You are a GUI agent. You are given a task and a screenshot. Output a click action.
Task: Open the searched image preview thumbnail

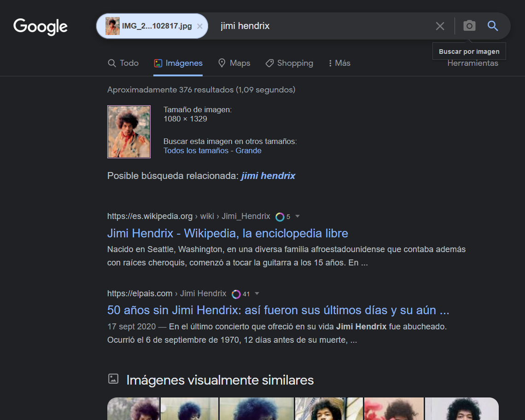(x=129, y=132)
